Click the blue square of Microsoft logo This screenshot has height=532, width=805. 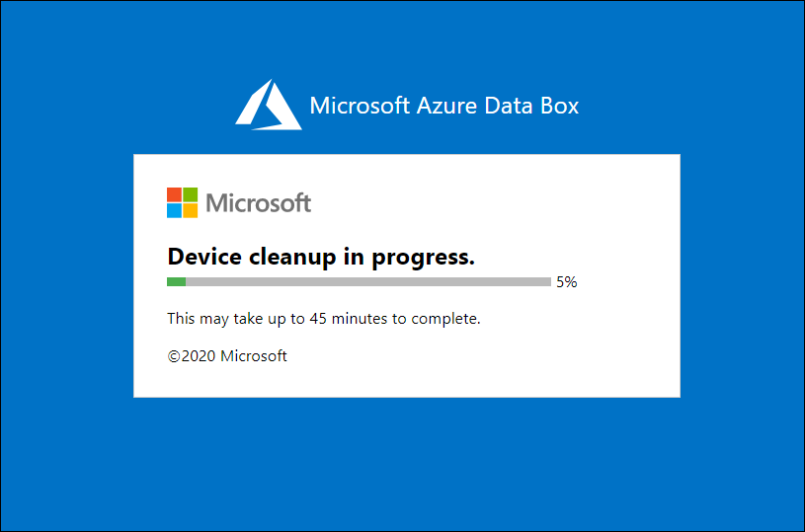(174, 211)
